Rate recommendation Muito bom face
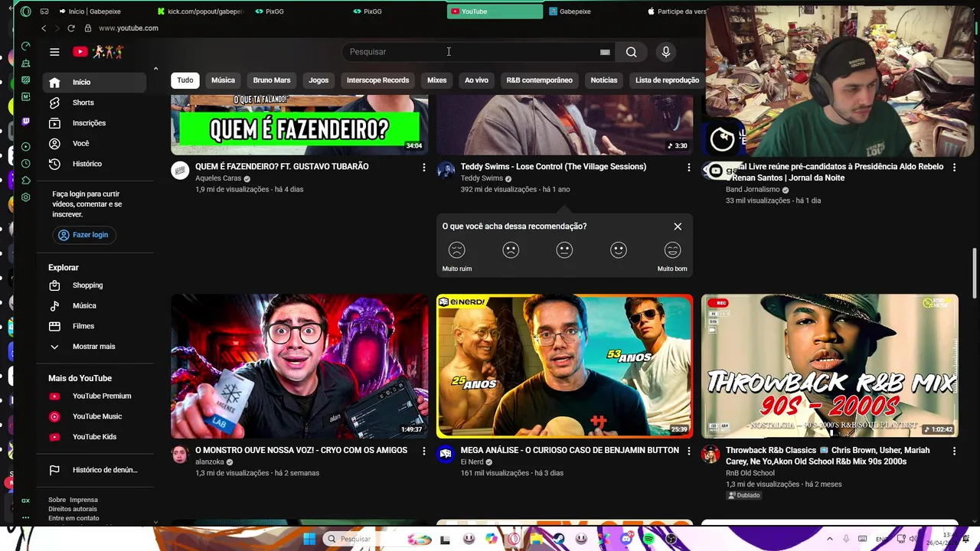The image size is (980, 551). click(672, 250)
